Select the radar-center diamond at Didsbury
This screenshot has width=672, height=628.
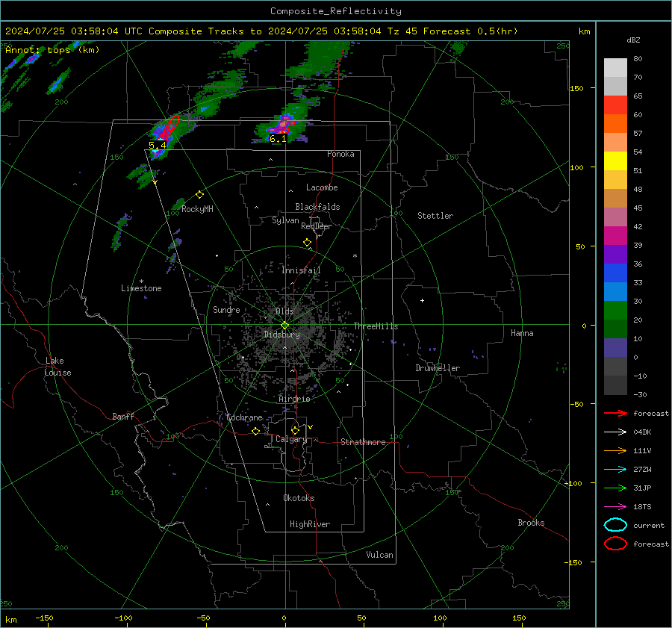(285, 326)
